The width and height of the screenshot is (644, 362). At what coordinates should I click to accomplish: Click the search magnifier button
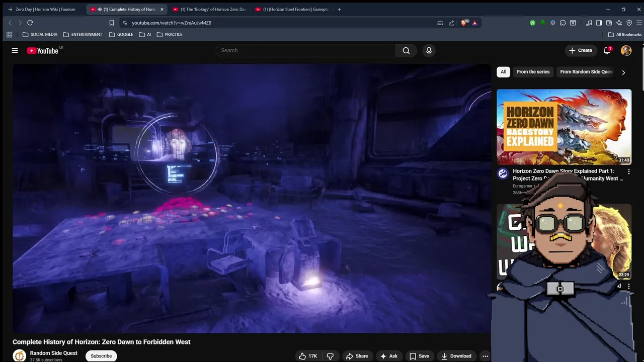tap(406, 50)
